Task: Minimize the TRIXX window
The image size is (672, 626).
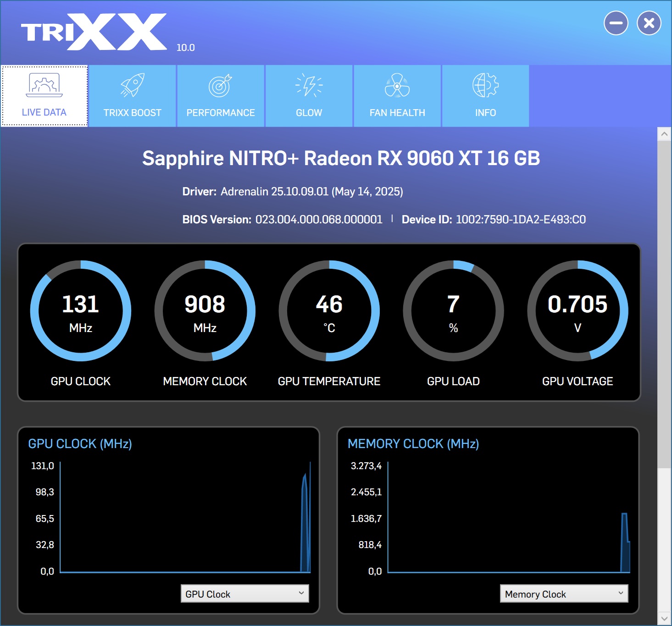Action: point(616,23)
